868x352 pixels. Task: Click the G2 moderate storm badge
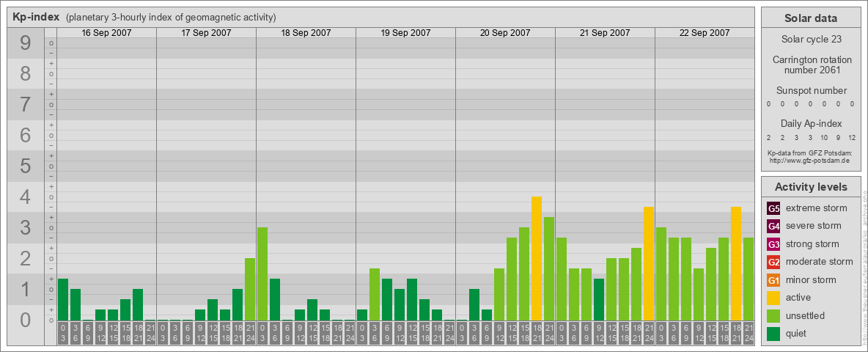(773, 262)
